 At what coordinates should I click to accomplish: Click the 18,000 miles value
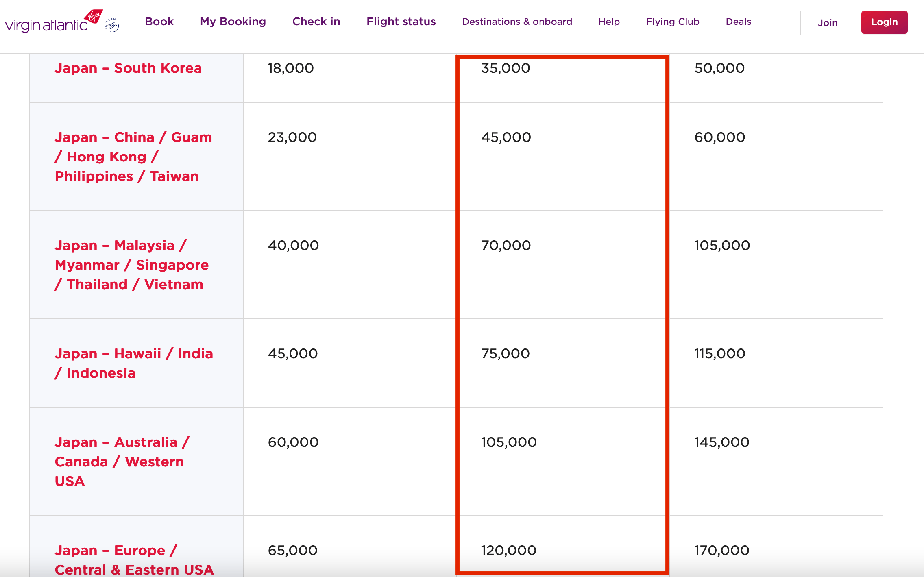point(291,68)
